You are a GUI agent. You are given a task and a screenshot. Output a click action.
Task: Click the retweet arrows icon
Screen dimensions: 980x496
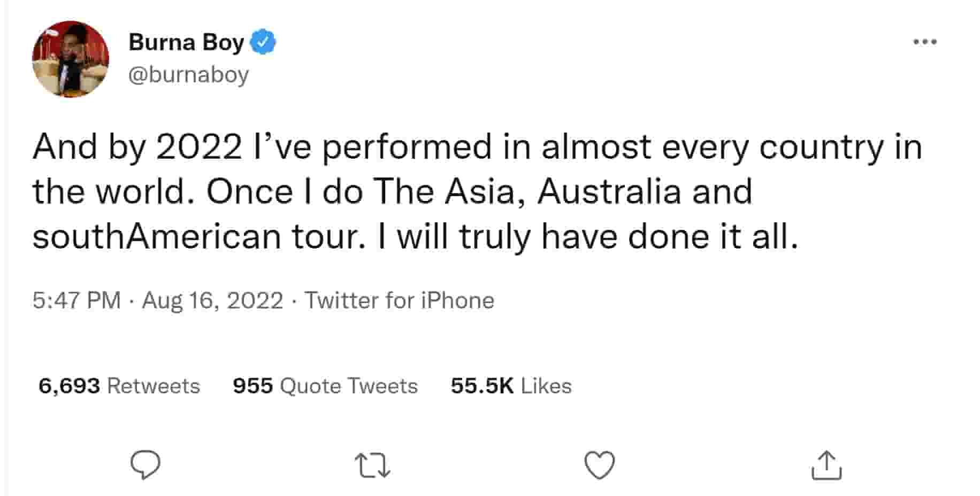pyautogui.click(x=373, y=466)
